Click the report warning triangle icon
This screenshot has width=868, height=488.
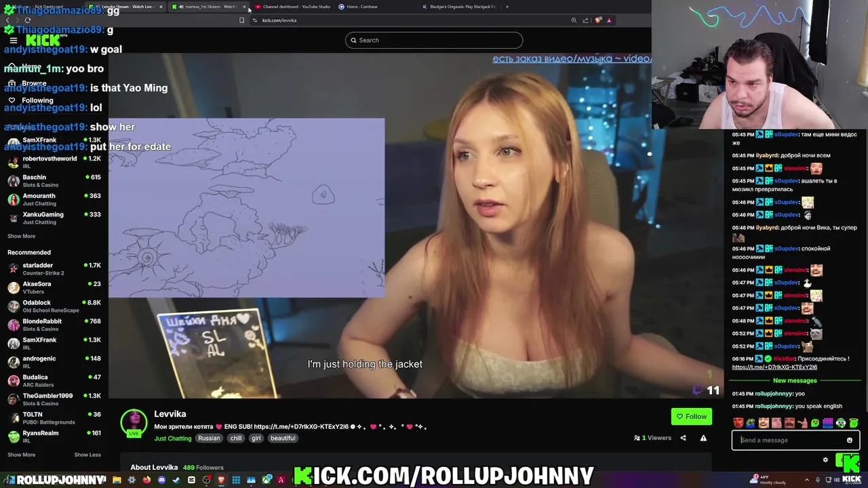coord(703,438)
